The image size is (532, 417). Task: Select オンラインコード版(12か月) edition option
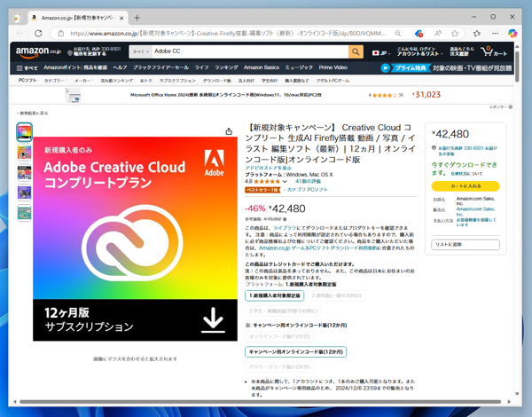pyautogui.click(x=279, y=336)
